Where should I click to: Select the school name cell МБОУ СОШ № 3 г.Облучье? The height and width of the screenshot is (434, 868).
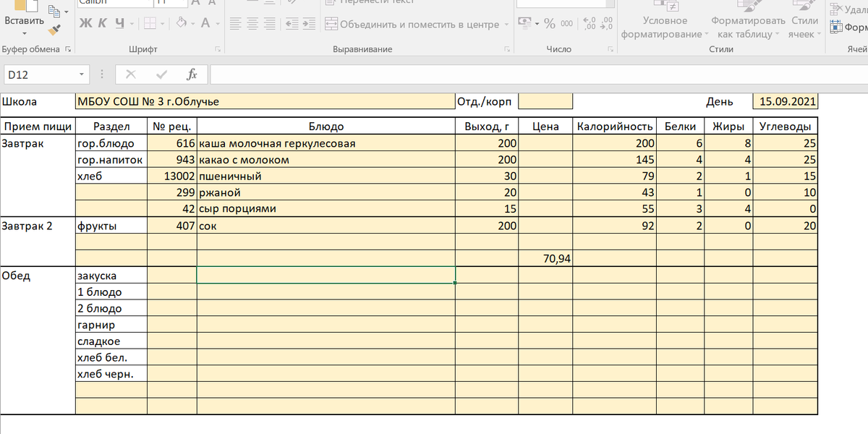(x=265, y=102)
